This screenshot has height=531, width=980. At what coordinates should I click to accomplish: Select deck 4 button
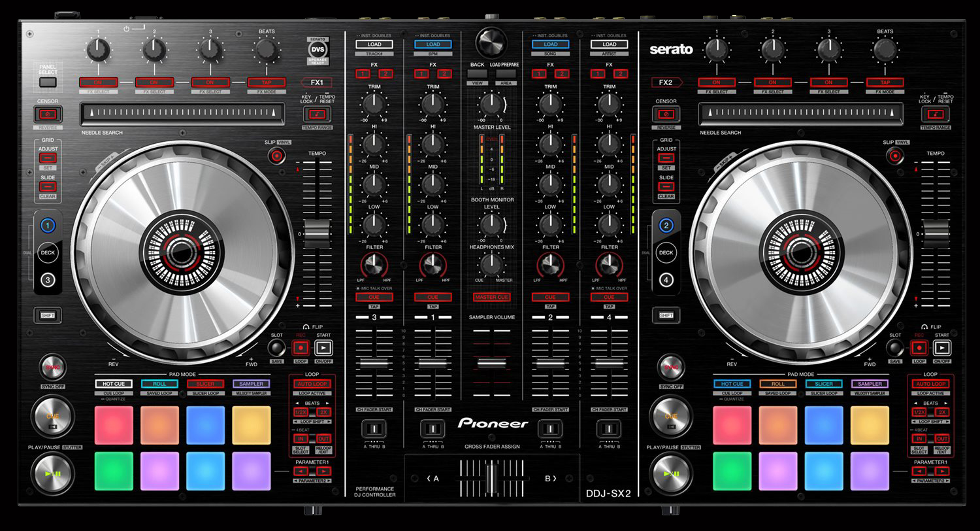pos(666,280)
